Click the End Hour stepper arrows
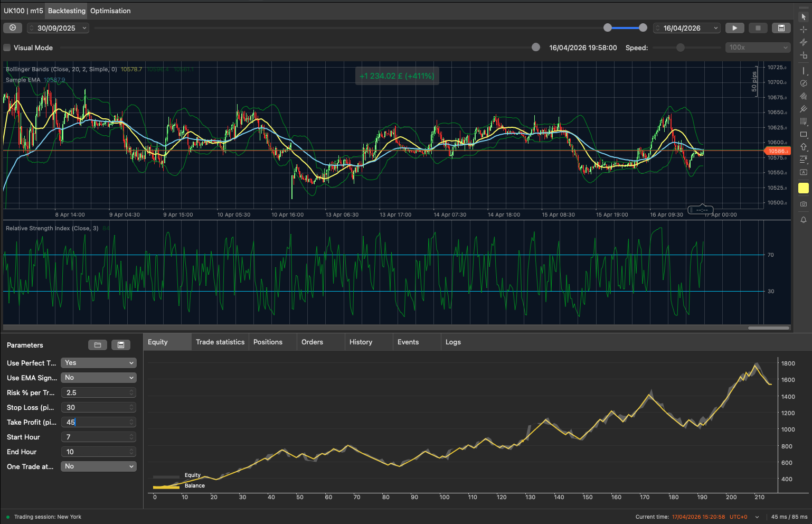This screenshot has height=524, width=812. [131, 452]
